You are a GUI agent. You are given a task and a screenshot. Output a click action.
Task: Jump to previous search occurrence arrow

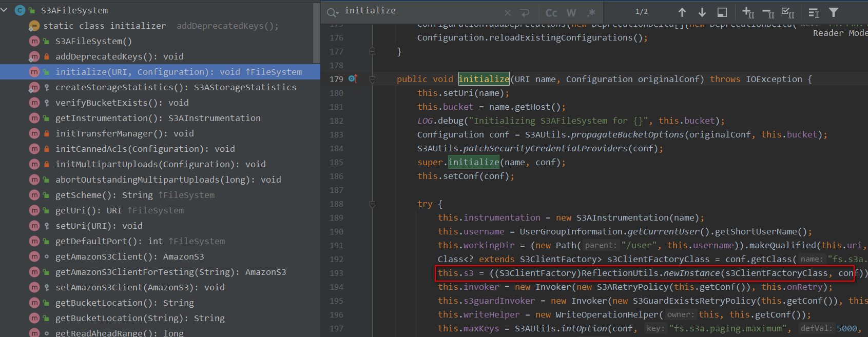[x=682, y=12]
